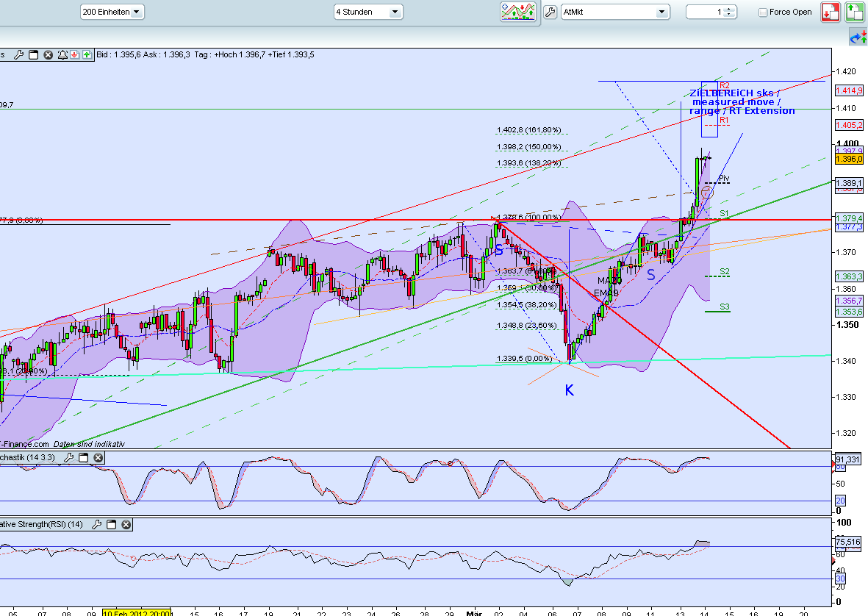The image size is (868, 616).
Task: Open order settings with the wrench beside AtMkt
Action: click(x=550, y=12)
